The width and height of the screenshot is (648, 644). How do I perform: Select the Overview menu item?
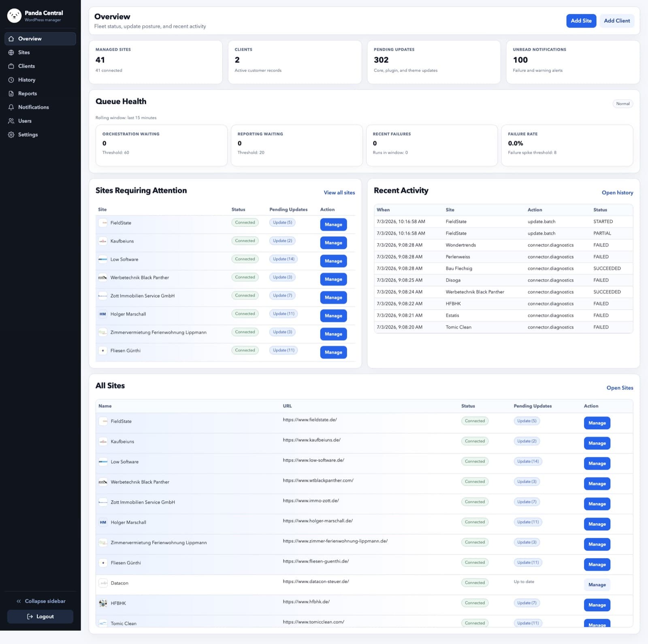point(40,39)
